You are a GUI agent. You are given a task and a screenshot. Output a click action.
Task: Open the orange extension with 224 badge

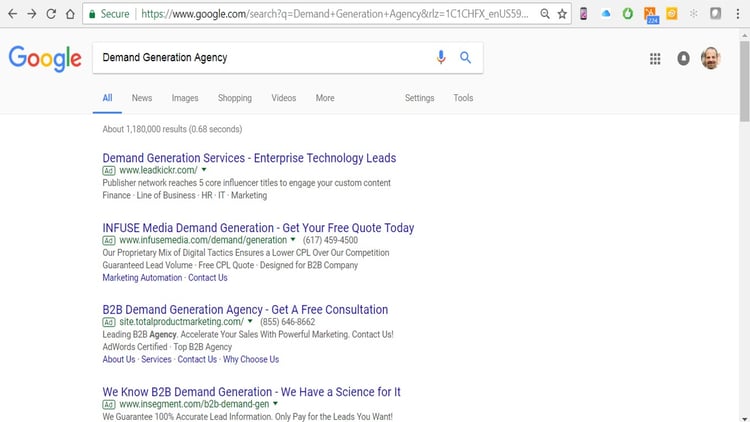(x=651, y=15)
